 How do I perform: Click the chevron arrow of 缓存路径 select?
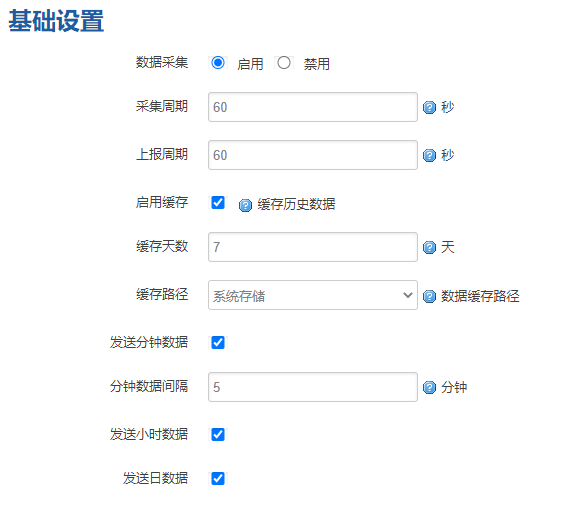pos(408,295)
